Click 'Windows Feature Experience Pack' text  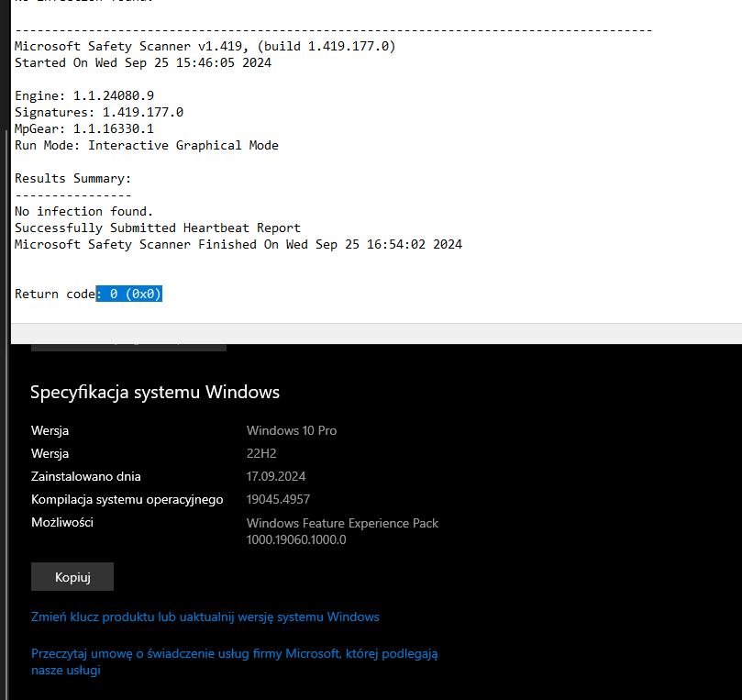tap(342, 523)
